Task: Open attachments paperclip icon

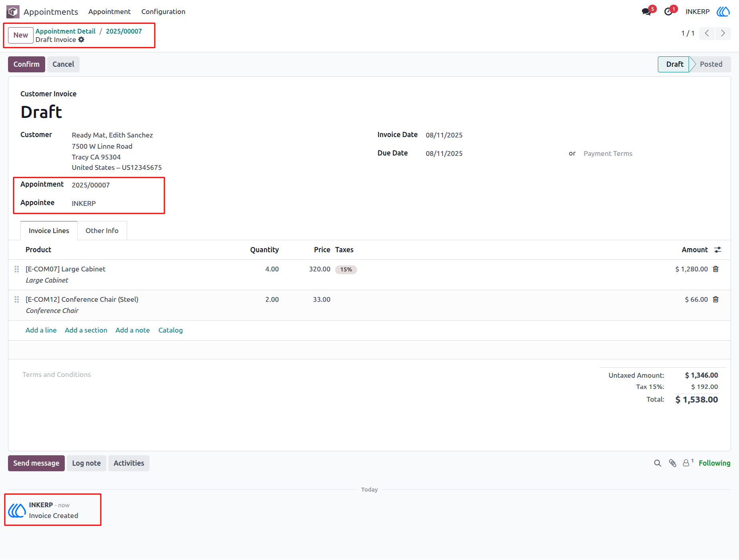Action: [x=673, y=463]
